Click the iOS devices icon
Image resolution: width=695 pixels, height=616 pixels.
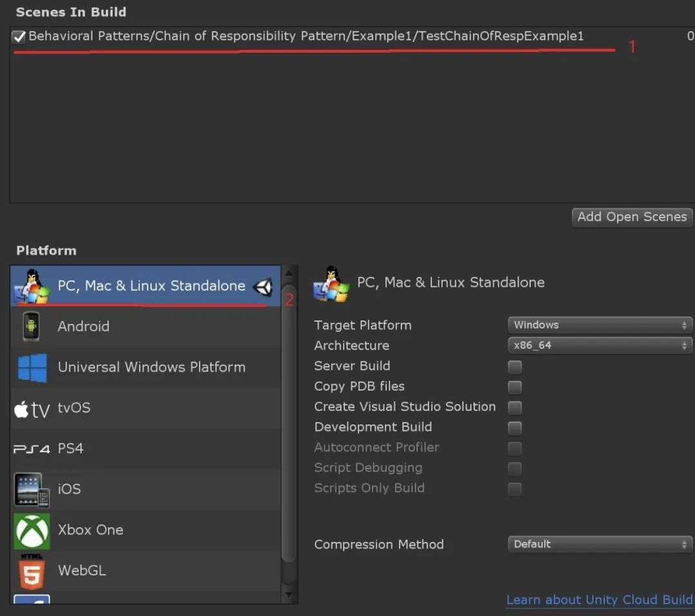click(x=32, y=489)
